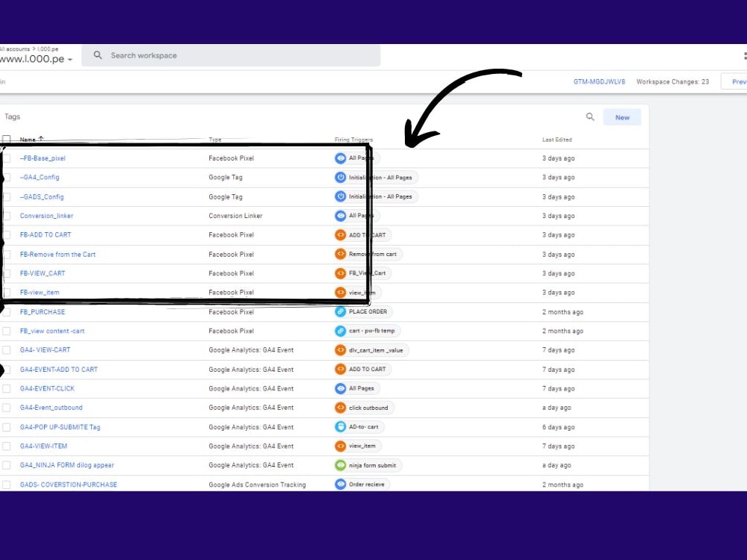Click the Workspace Changes: 23 item
The image size is (747, 560).
pyautogui.click(x=672, y=81)
